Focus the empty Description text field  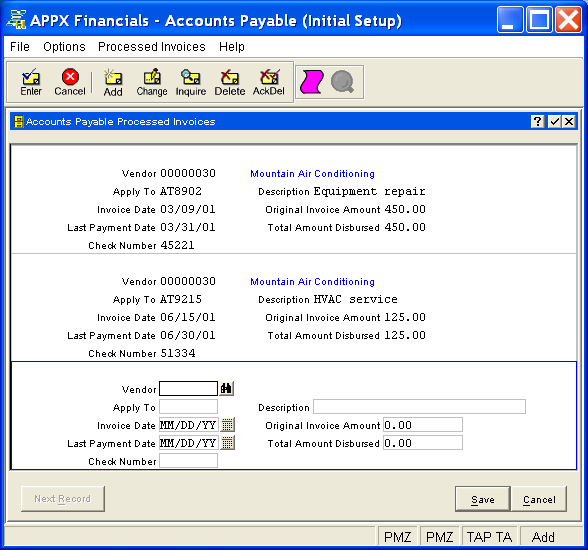point(419,406)
